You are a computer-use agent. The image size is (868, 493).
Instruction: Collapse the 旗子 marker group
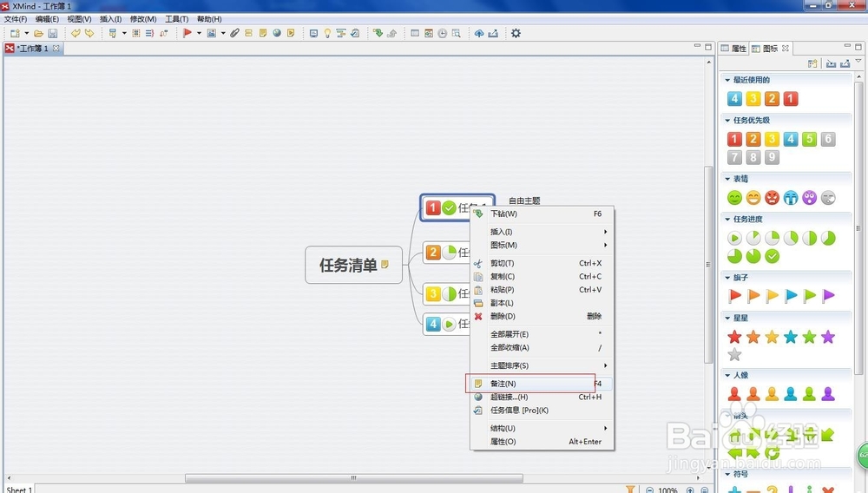tap(727, 278)
